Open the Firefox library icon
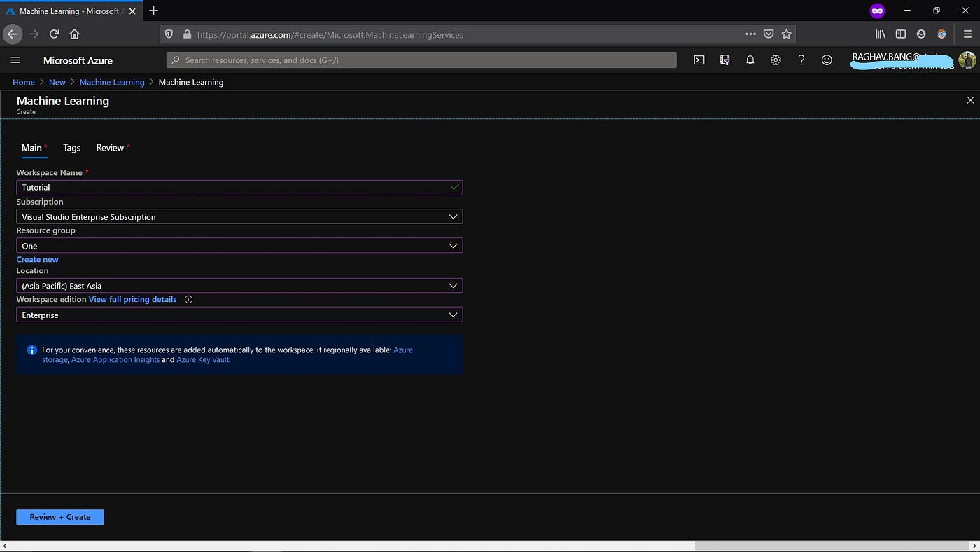 point(881,34)
